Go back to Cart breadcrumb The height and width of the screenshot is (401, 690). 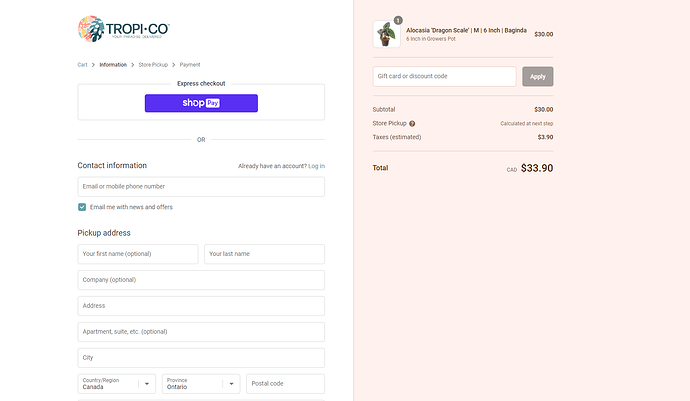82,64
